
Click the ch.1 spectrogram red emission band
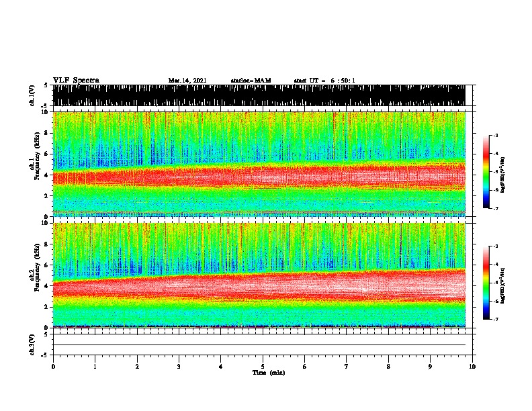(x=259, y=177)
